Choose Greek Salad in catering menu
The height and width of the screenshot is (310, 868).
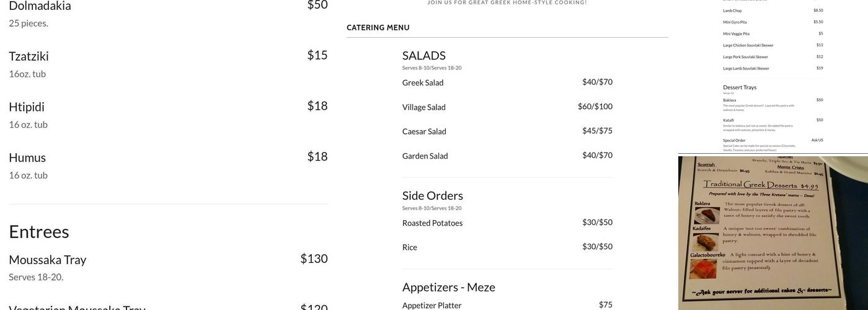coord(423,82)
